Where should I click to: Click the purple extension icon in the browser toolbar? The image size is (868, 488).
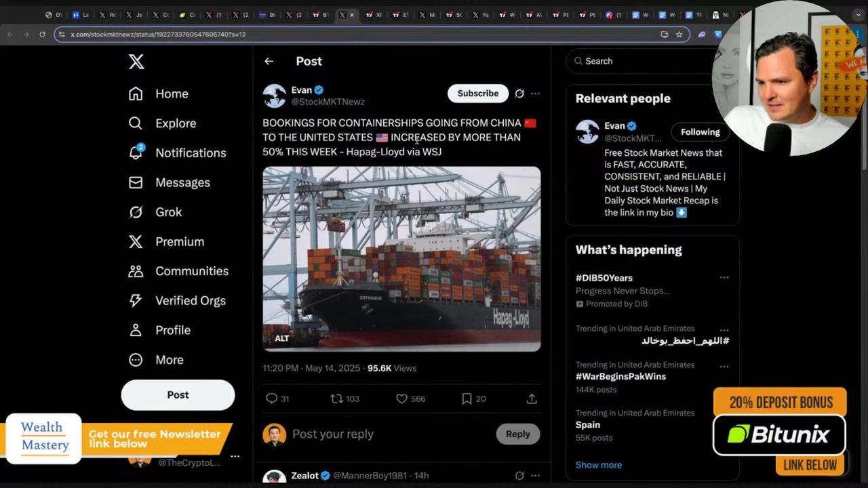point(702,34)
